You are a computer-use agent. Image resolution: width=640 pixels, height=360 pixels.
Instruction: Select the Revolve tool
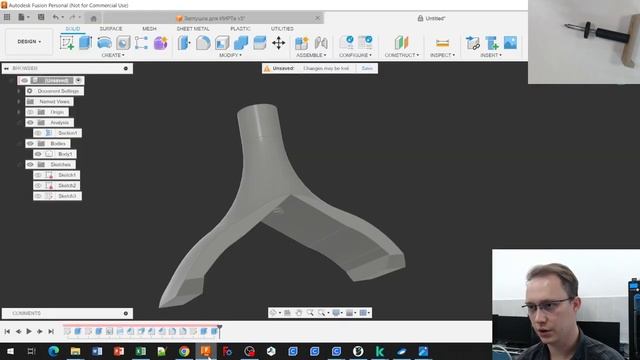click(x=104, y=43)
